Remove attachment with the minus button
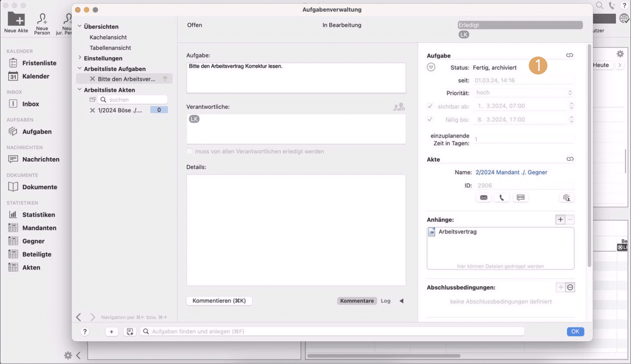 [570, 220]
